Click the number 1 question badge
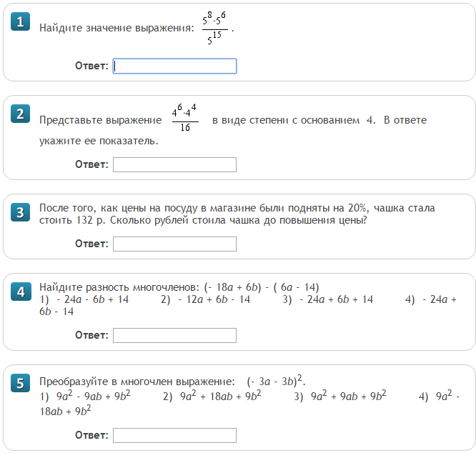Screen dimensions: 476x453 21,22
